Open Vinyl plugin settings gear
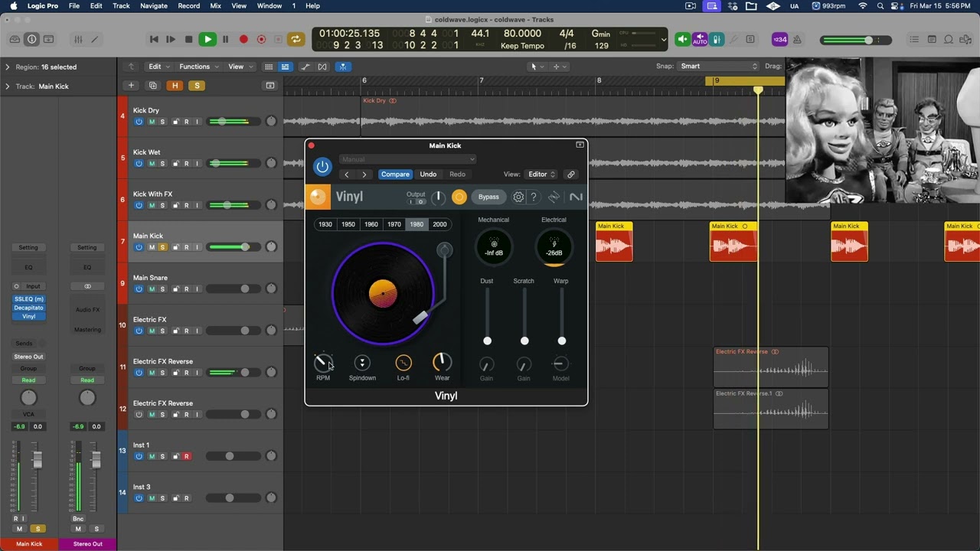The height and width of the screenshot is (551, 980). click(518, 197)
